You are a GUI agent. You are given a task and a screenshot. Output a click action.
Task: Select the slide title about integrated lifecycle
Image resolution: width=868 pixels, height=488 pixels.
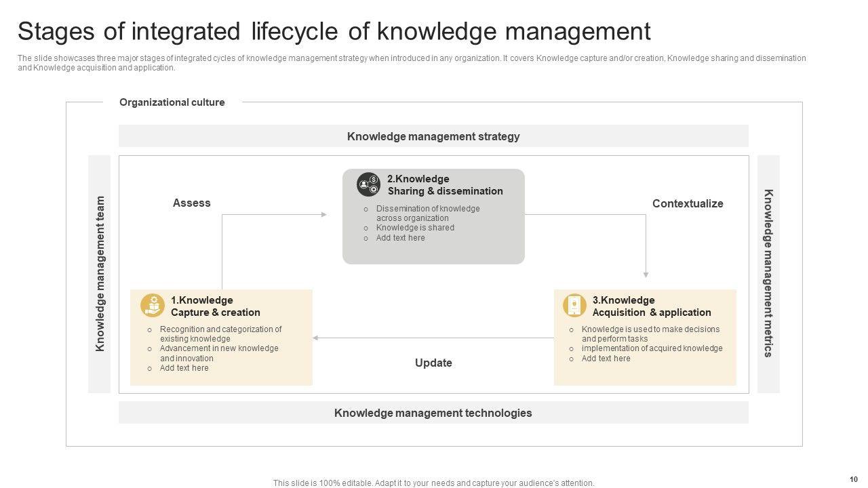(334, 32)
